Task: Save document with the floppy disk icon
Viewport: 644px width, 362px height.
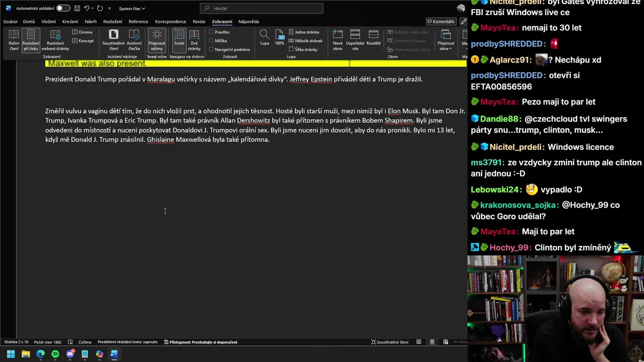Action: click(x=77, y=9)
